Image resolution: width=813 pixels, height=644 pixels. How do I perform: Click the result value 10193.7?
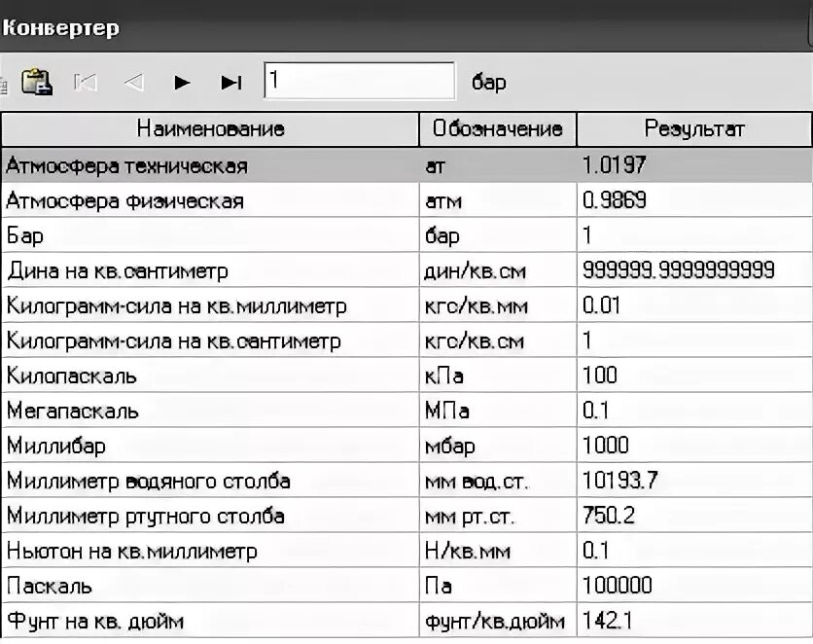point(620,481)
